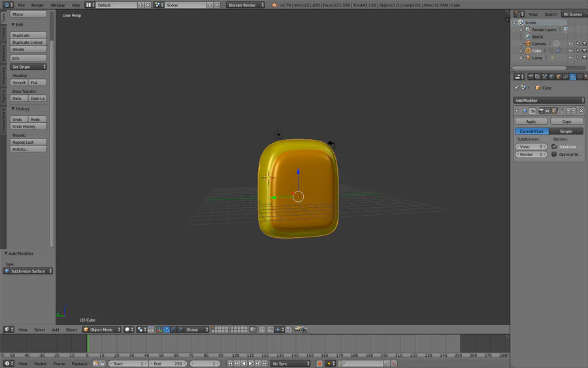
Task: Click the OpenGL render image icon
Action: [297, 329]
